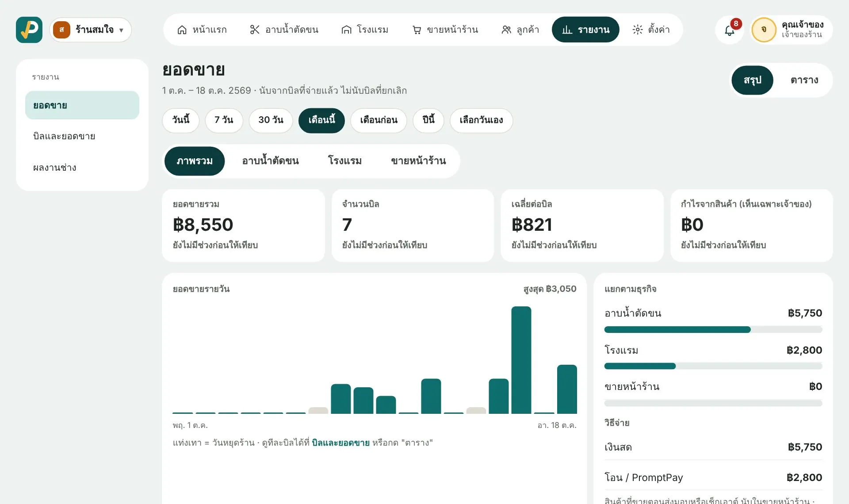This screenshot has height=504, width=849.
Task: Click the green P app logo
Action: 29,30
